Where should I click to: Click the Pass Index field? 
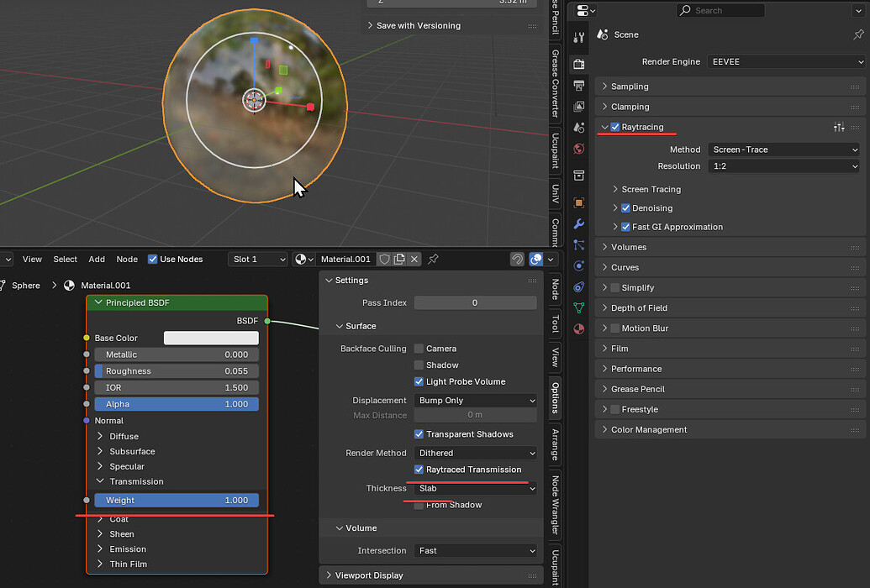coord(476,302)
